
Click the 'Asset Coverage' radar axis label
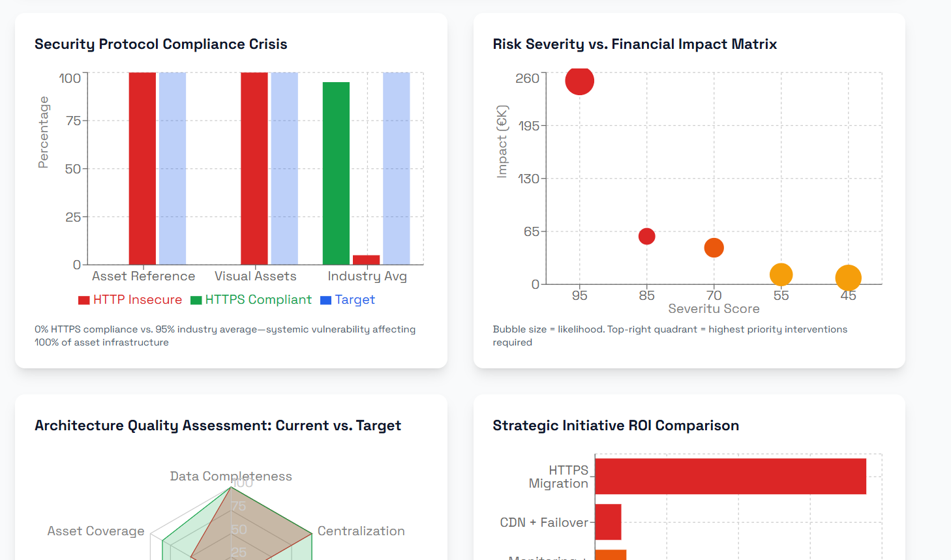click(x=96, y=531)
